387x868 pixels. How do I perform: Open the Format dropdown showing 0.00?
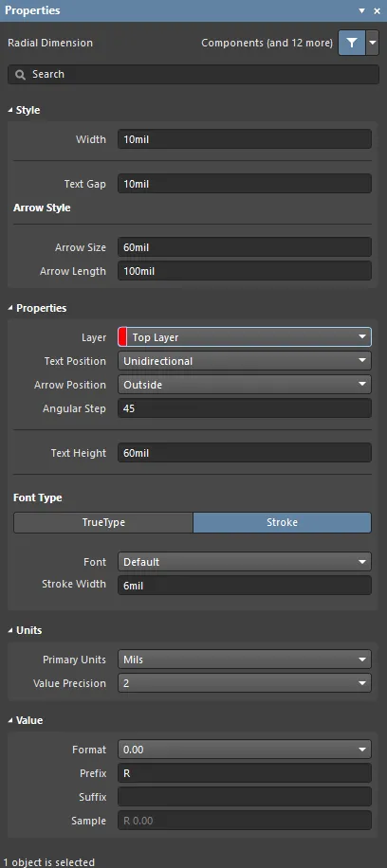point(245,750)
